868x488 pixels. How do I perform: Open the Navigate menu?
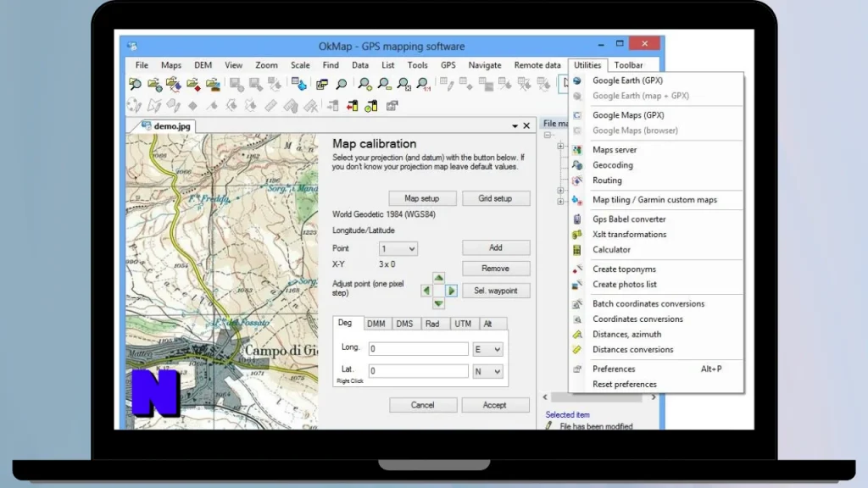point(484,65)
